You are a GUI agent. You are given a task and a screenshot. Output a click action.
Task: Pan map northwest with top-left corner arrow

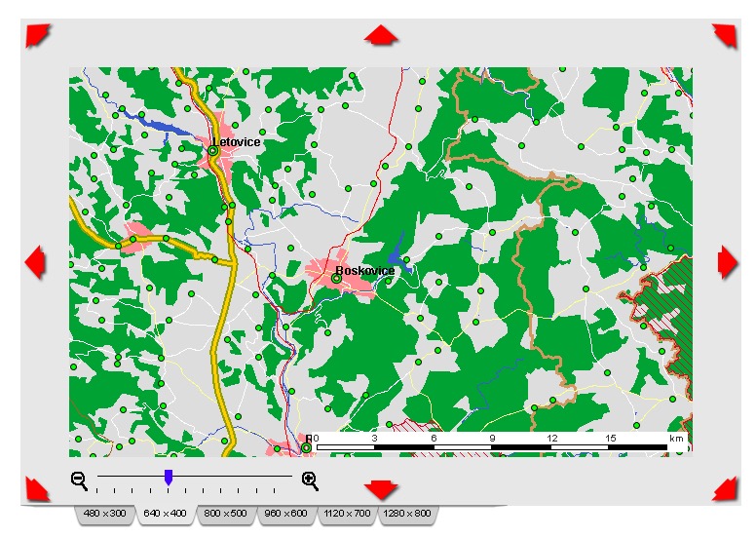(38, 36)
